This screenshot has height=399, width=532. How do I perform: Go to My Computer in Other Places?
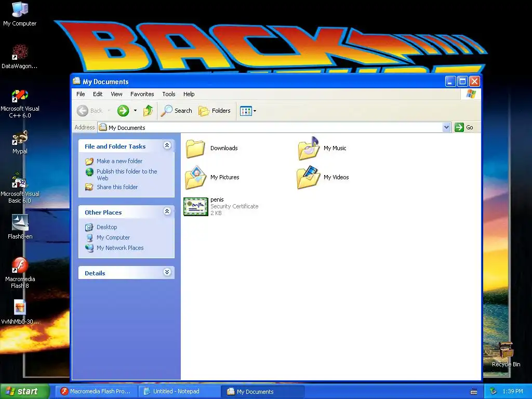113,237
